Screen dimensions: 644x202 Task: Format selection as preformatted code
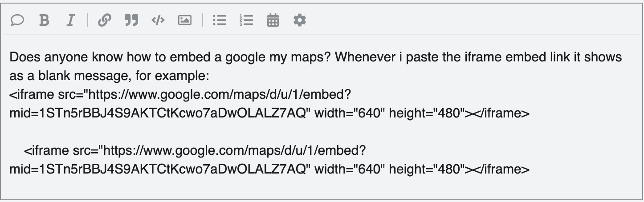coord(158,20)
